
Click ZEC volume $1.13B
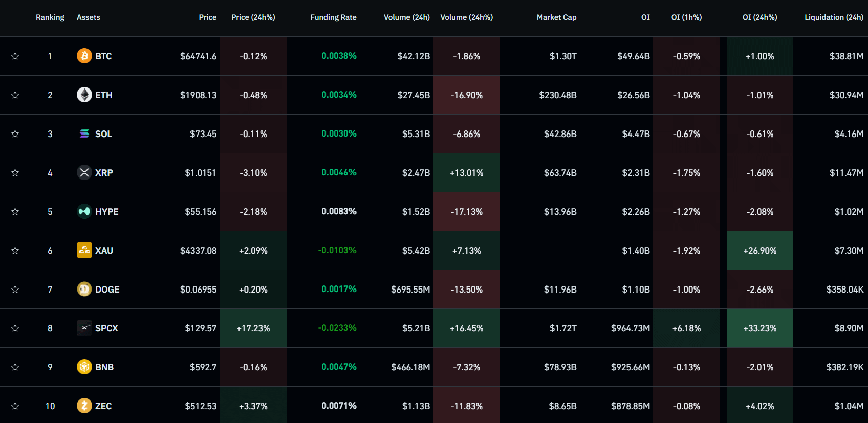tap(416, 406)
